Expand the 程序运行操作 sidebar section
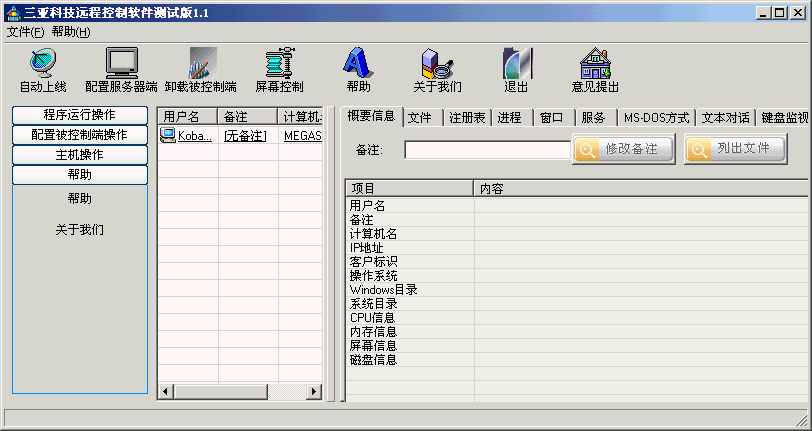The height and width of the screenshot is (431, 812). coord(80,115)
